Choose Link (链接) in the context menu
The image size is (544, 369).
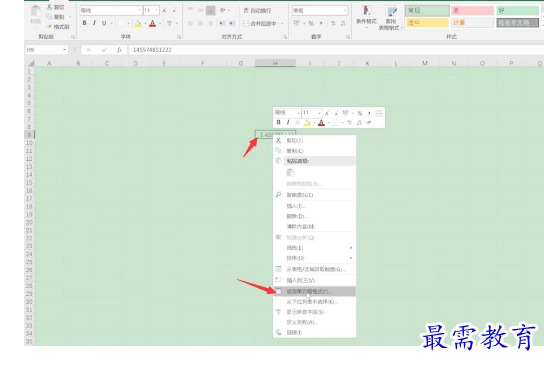[x=314, y=333]
